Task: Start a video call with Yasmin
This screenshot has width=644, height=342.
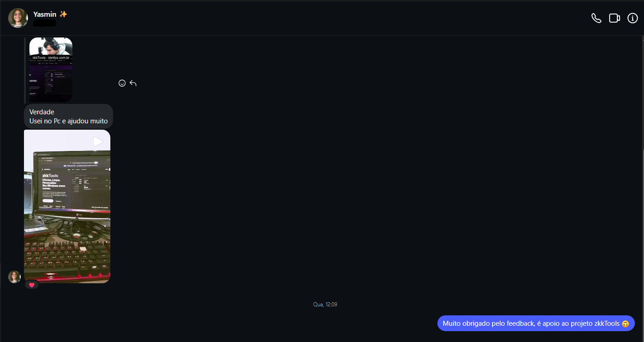Action: [614, 18]
